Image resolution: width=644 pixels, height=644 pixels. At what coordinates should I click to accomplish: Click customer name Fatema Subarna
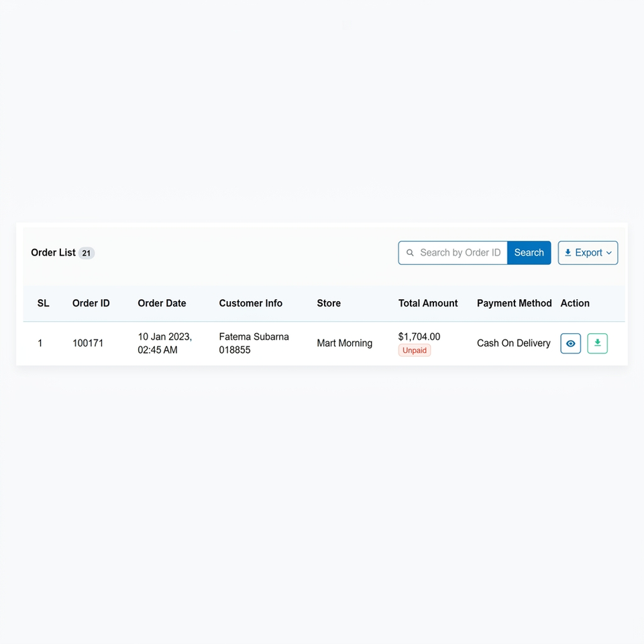[254, 337]
